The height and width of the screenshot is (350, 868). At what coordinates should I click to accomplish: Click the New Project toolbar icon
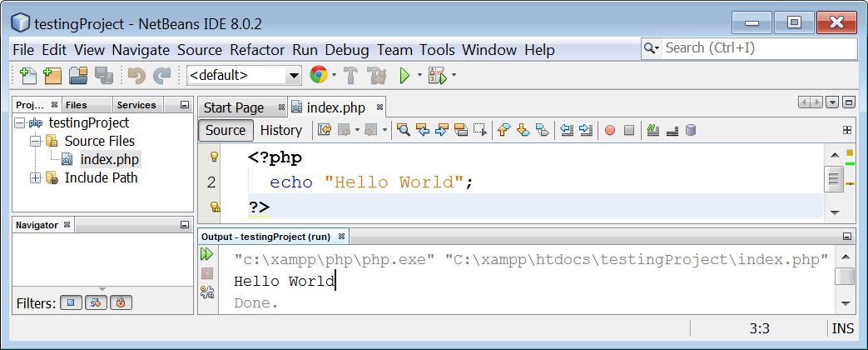click(x=52, y=75)
